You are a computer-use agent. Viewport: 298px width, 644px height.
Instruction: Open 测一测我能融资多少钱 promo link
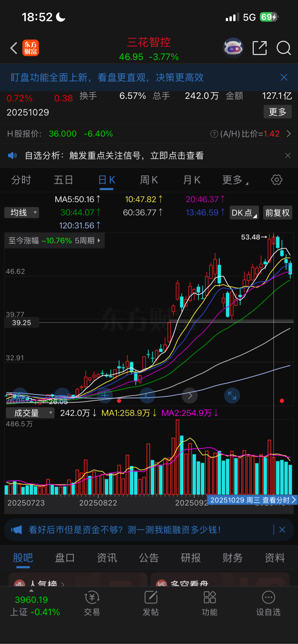click(125, 530)
